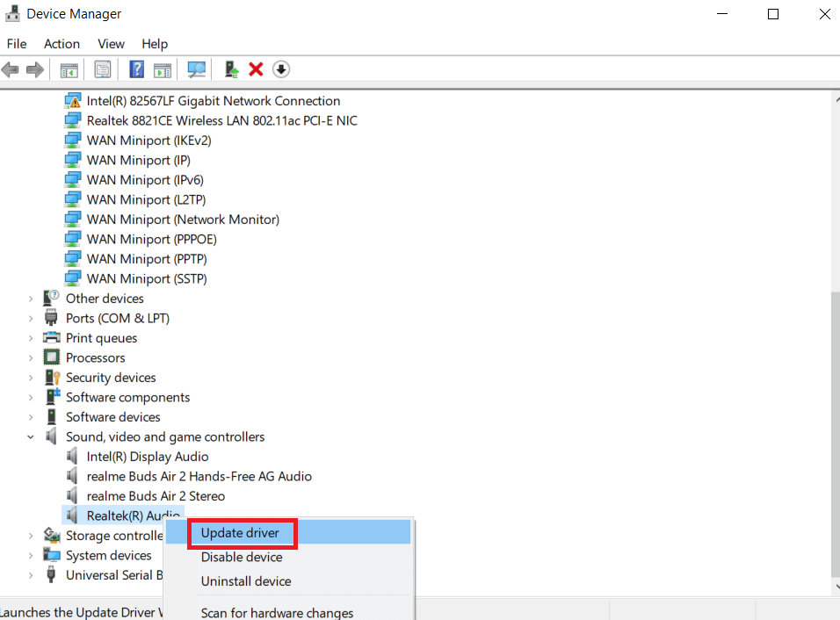
Task: Open the View menu
Action: 111,43
